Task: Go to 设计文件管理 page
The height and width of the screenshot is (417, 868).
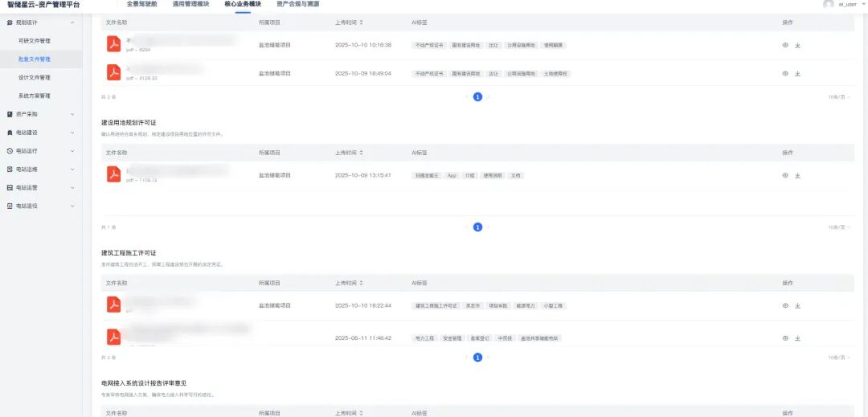Action: click(35, 78)
